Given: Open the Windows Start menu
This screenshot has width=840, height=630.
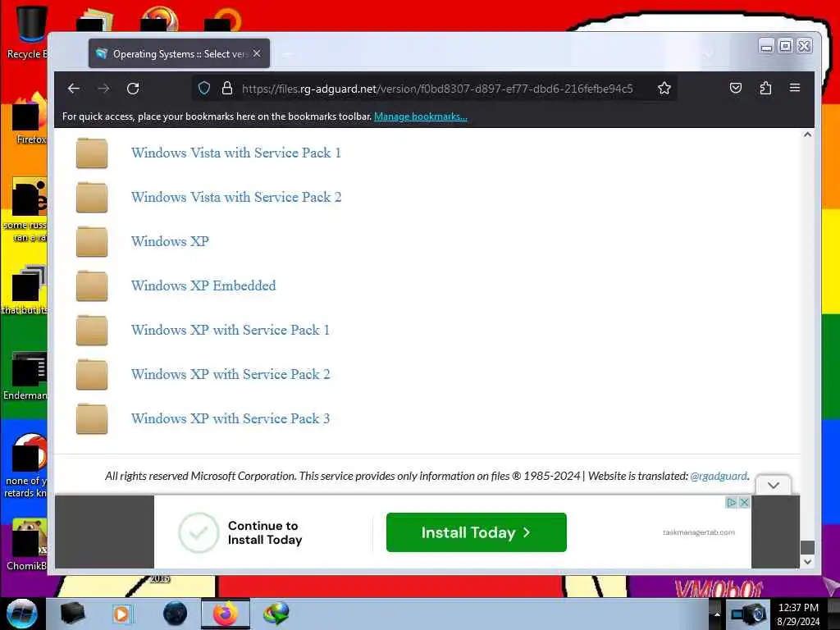Looking at the screenshot, I should (22, 614).
